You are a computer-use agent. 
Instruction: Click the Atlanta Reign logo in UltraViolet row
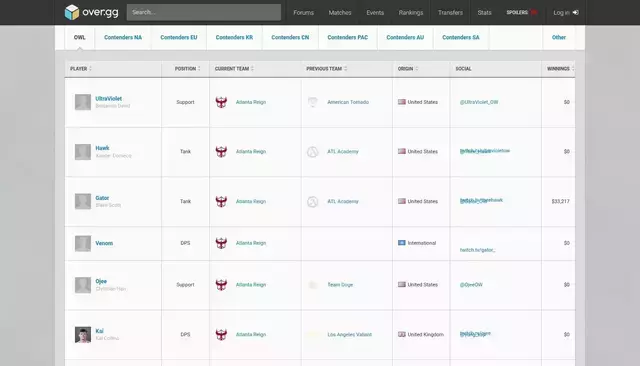221,102
